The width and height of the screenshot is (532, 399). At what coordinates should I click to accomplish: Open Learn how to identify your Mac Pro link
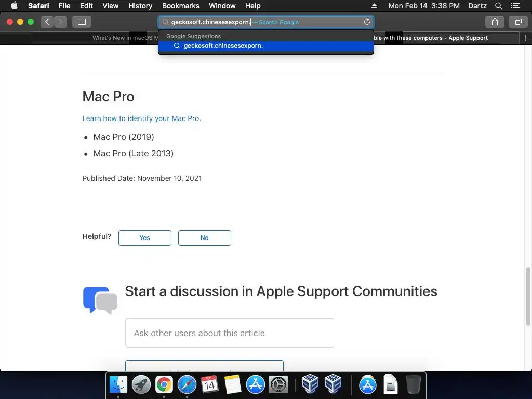pyautogui.click(x=141, y=118)
